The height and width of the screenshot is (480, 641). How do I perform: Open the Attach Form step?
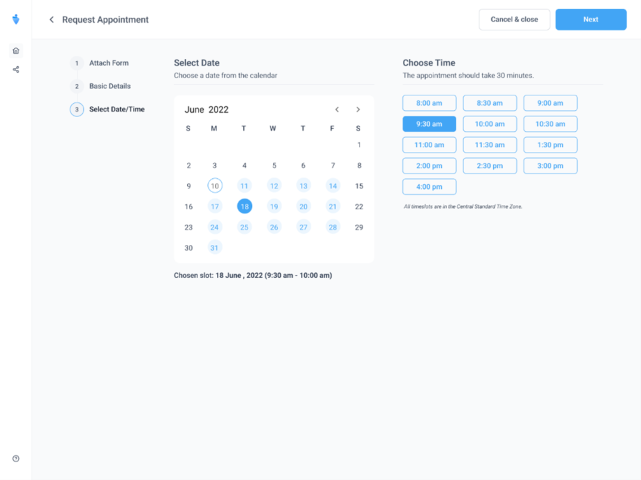108,63
